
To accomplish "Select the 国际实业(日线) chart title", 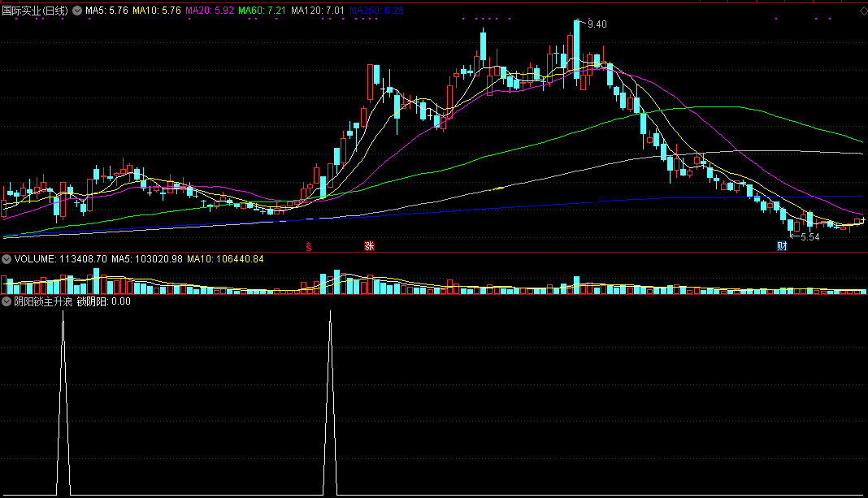I will (35, 11).
